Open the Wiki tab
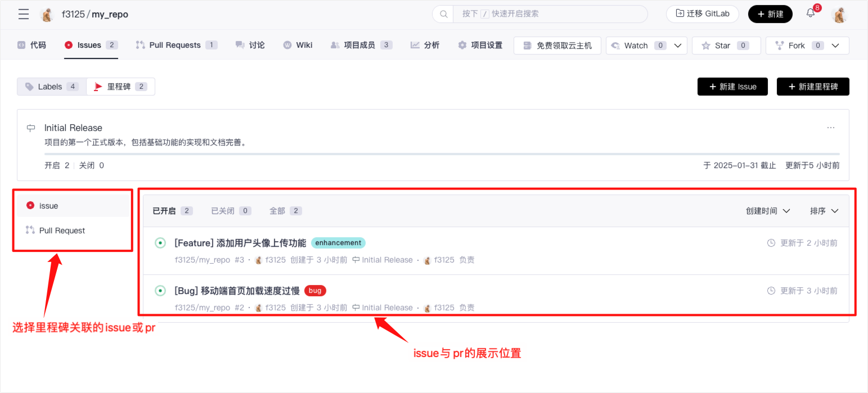The height and width of the screenshot is (393, 868). (x=304, y=45)
